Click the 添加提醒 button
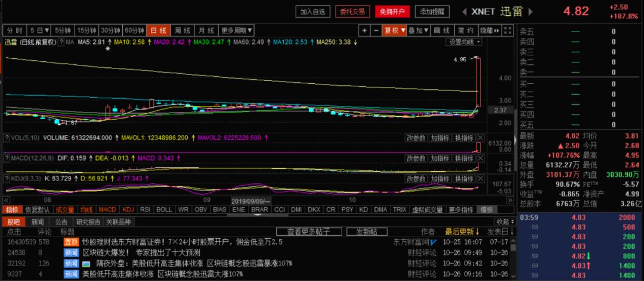644x281 pixels. (432, 11)
